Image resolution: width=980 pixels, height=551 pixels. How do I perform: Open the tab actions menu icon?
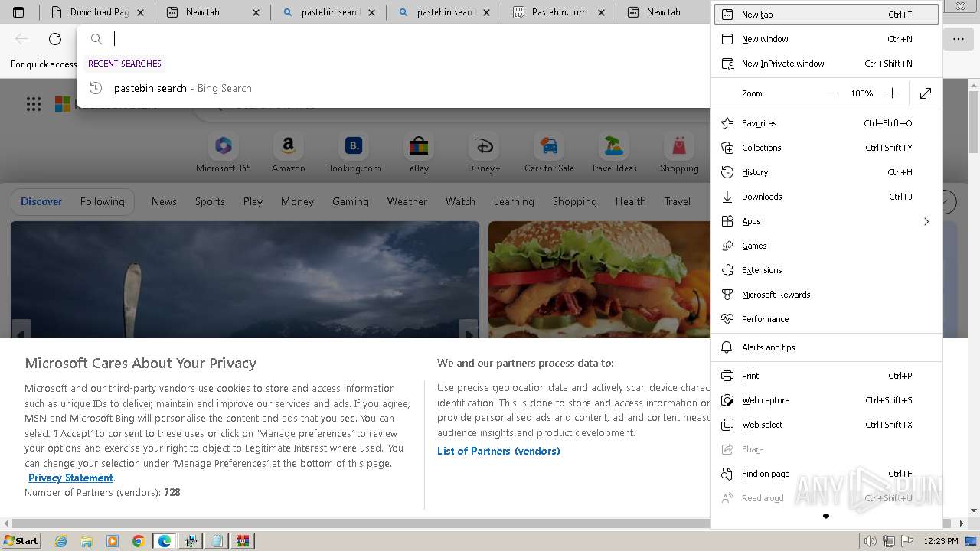click(x=18, y=12)
